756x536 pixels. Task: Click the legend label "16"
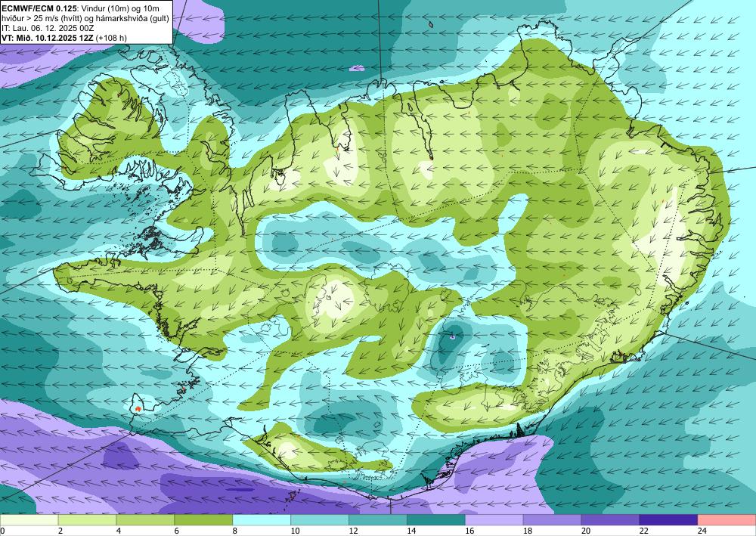tap(469, 531)
